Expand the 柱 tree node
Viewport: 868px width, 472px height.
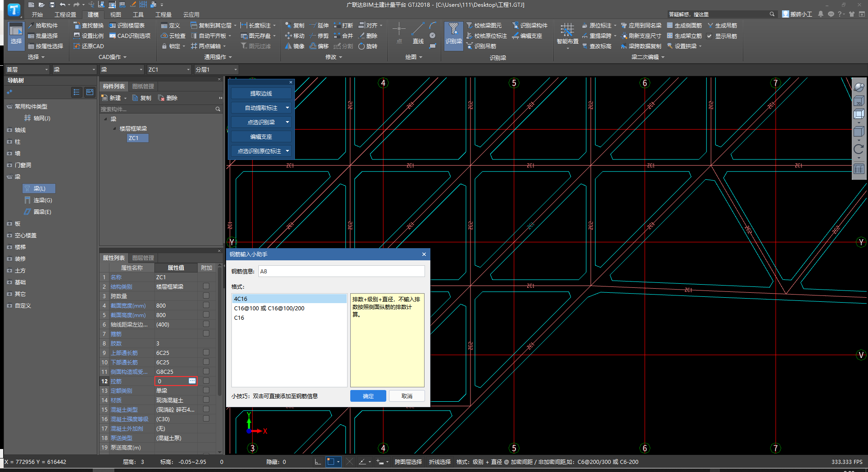pos(9,142)
